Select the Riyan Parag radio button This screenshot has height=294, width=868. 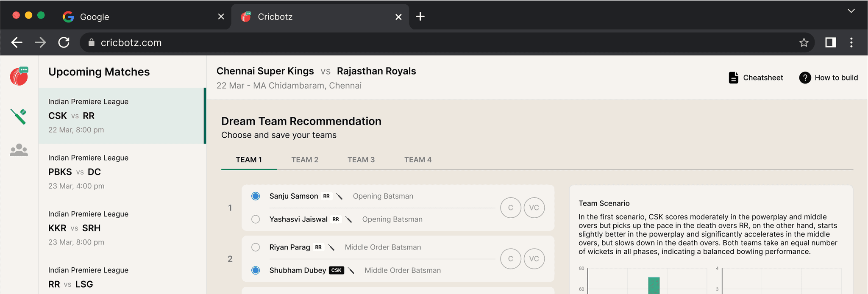pyautogui.click(x=256, y=247)
